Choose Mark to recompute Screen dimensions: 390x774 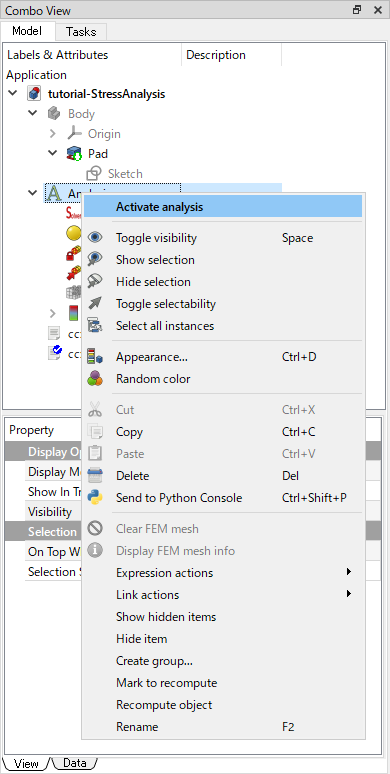coord(223,683)
